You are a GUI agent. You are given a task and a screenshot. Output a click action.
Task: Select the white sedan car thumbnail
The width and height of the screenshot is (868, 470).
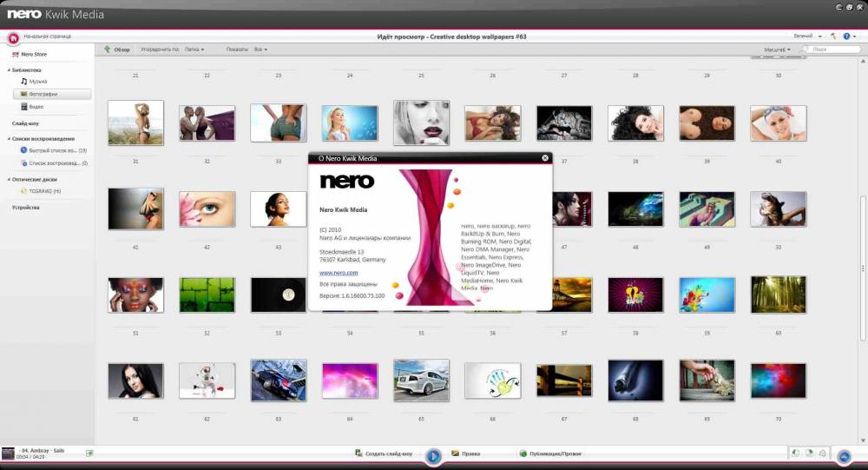tap(421, 381)
